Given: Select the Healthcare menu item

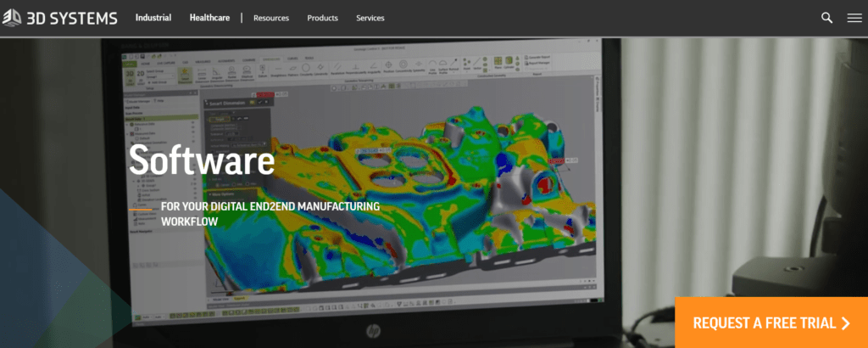Looking at the screenshot, I should click(210, 18).
